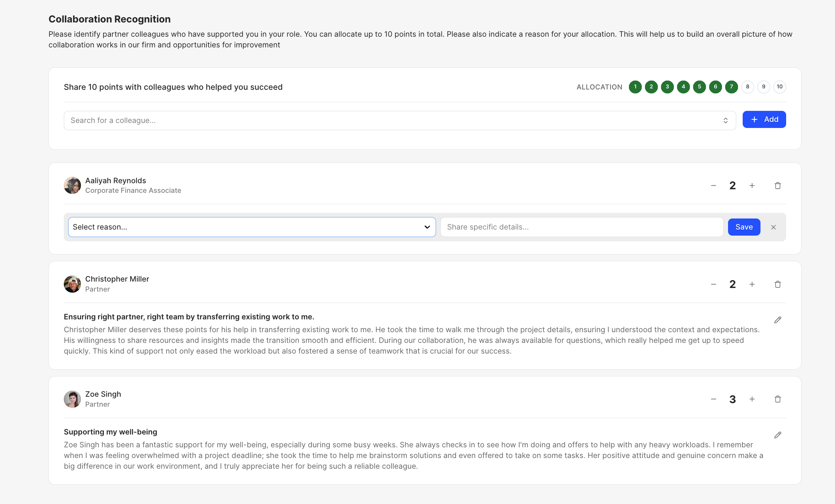Edit Christopher Miller's reason with pencil icon

778,320
